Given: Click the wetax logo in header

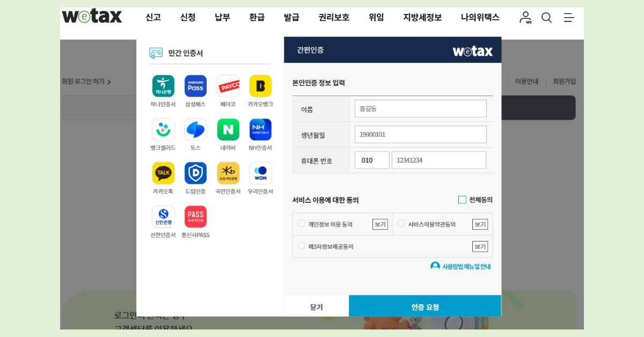Looking at the screenshot, I should pyautogui.click(x=92, y=16).
